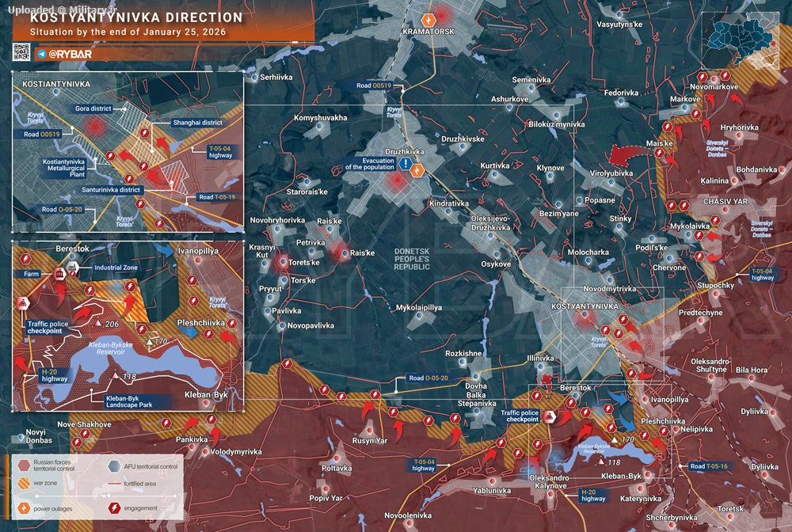Click the 'Novomarkove' town label

pyautogui.click(x=714, y=87)
